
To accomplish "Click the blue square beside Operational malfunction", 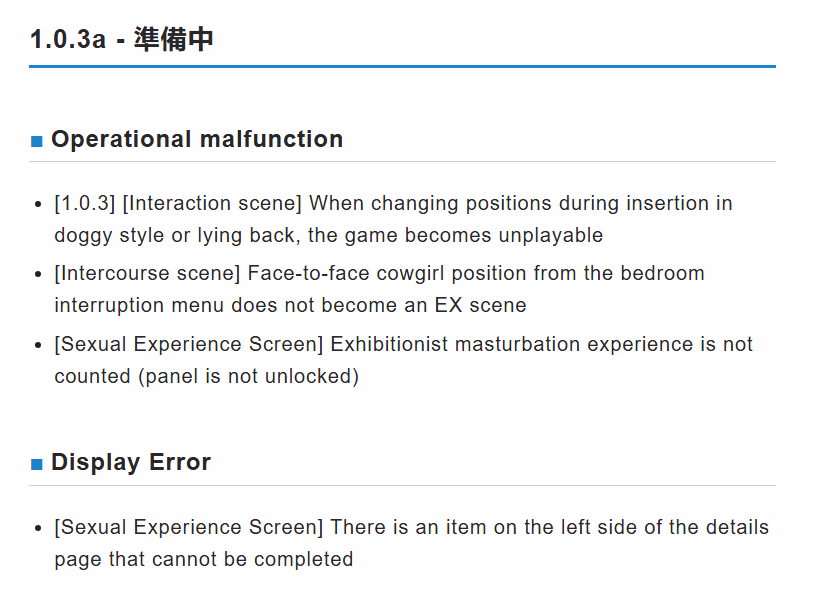I will point(37,141).
